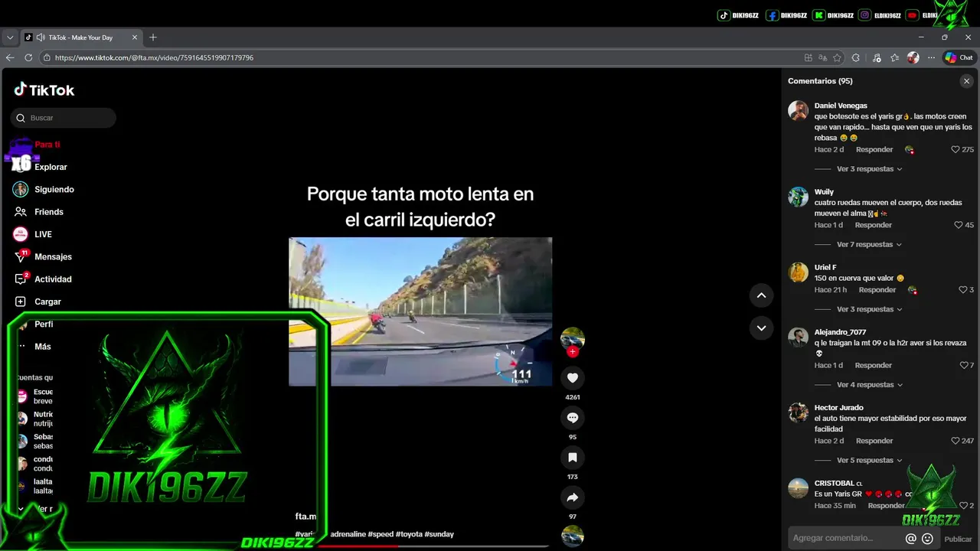Go to the next video arrow
The height and width of the screenshot is (551, 980).
click(761, 328)
